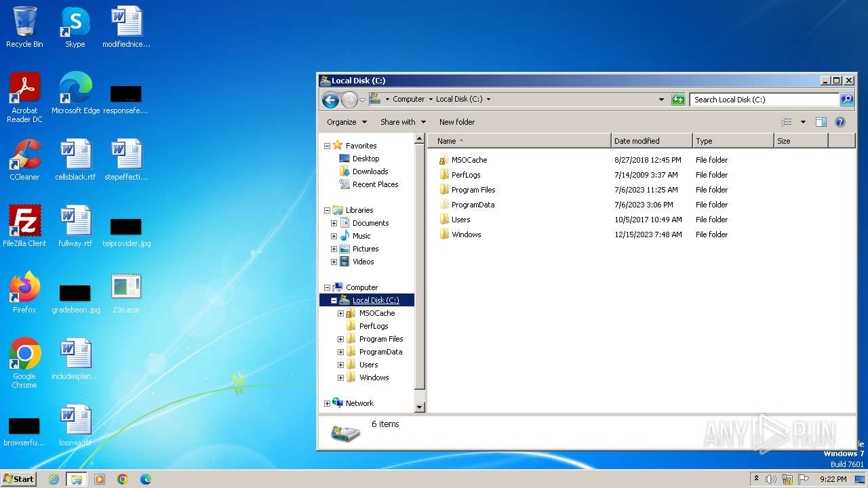Image resolution: width=868 pixels, height=488 pixels.
Task: Open Explorer Help question mark icon
Action: click(840, 122)
